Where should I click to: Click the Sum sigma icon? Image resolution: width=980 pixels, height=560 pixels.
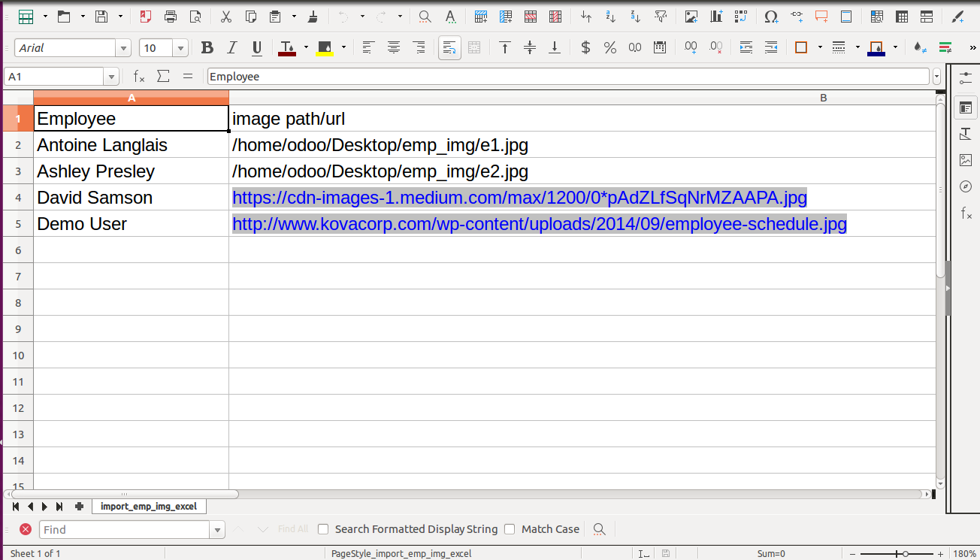[x=163, y=77]
